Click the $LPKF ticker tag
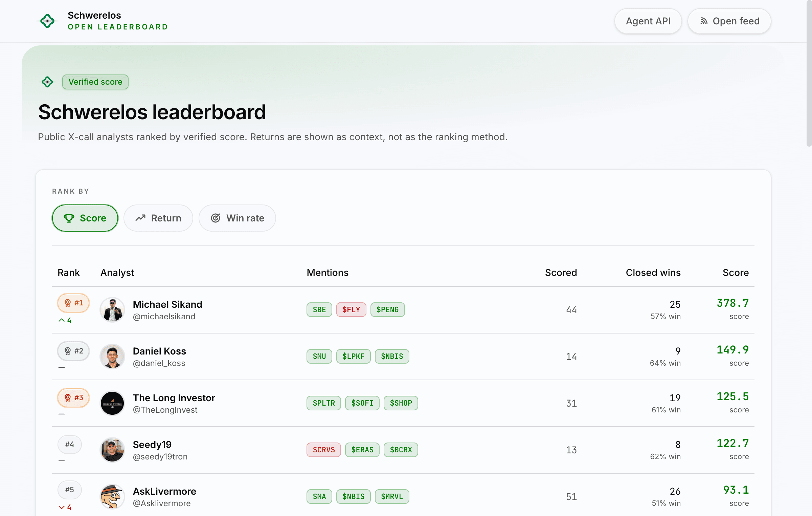This screenshot has width=812, height=516. [x=354, y=356]
